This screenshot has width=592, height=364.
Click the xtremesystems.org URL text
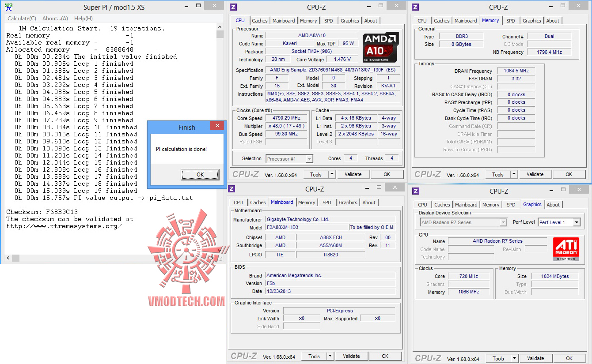pyautogui.click(x=64, y=226)
